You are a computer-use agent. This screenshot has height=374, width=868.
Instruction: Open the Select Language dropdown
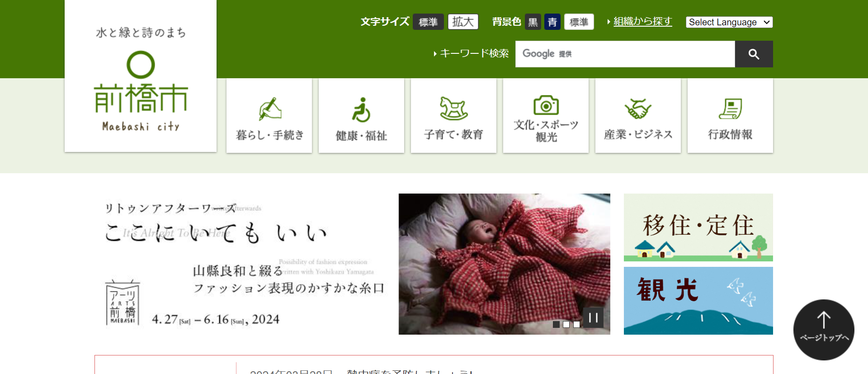729,22
